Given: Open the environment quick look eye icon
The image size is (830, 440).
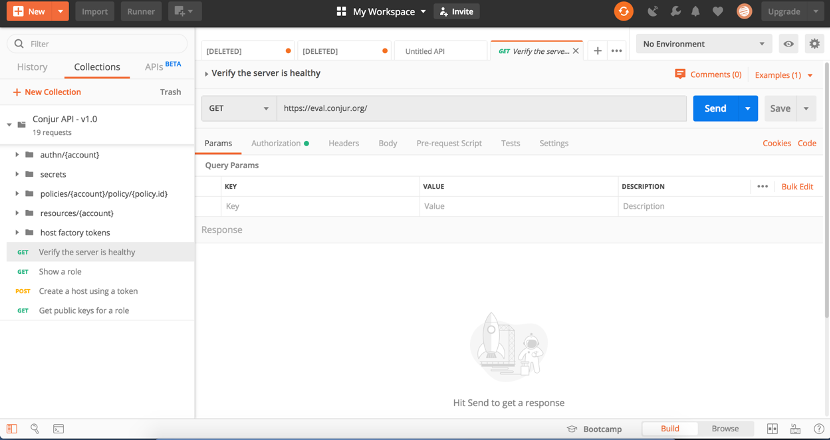Looking at the screenshot, I should [789, 44].
